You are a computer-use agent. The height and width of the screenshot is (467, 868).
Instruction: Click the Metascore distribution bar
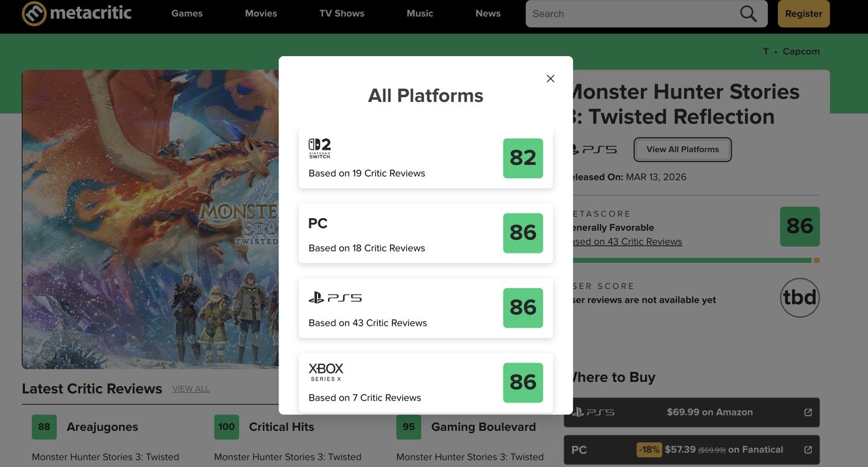click(693, 261)
